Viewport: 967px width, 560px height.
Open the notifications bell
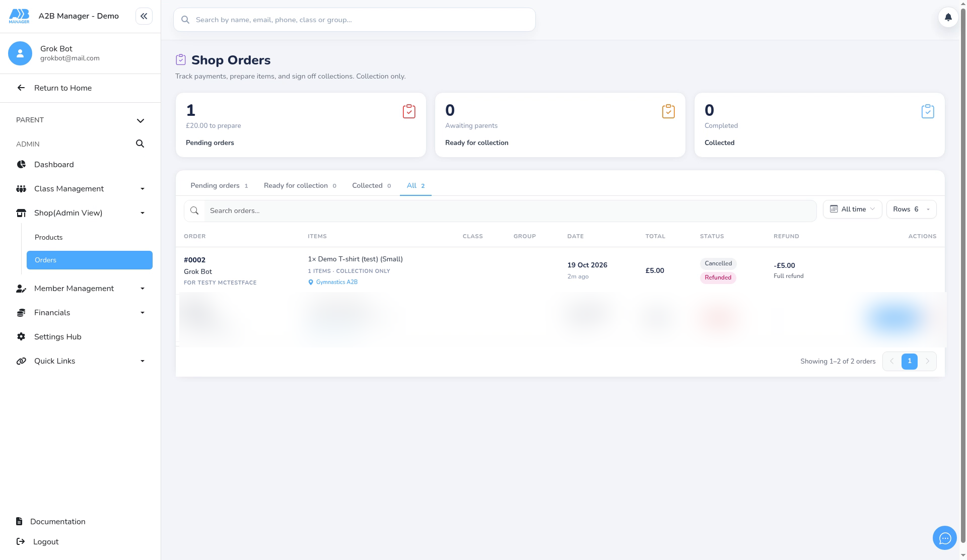coord(948,17)
